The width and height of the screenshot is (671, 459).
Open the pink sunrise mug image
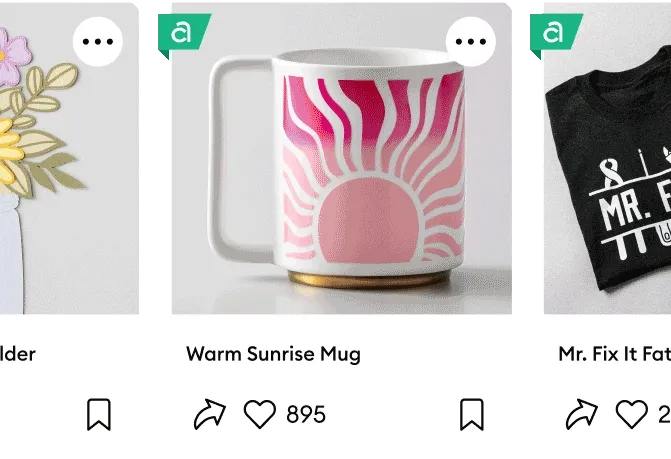[x=341, y=158]
